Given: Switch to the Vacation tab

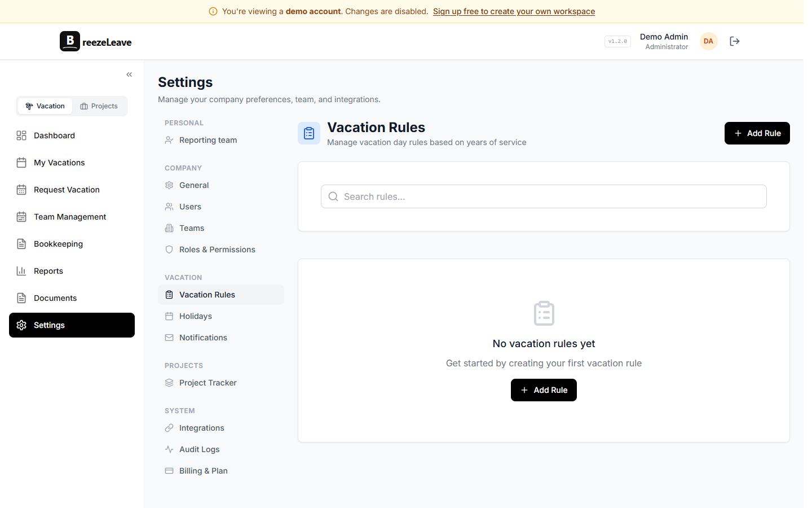Looking at the screenshot, I should [45, 106].
